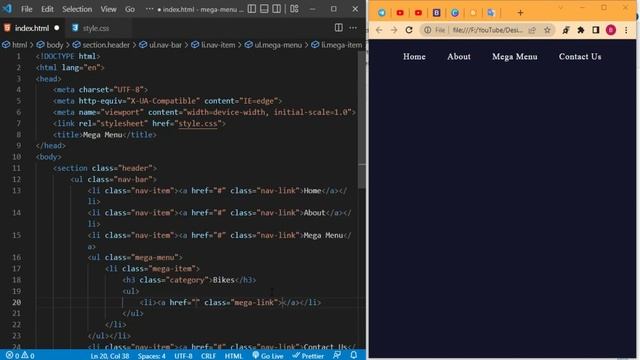This screenshot has height=360, width=640.
Task: Open the 'C' icon tab in Chrome
Action: pyautogui.click(x=455, y=13)
